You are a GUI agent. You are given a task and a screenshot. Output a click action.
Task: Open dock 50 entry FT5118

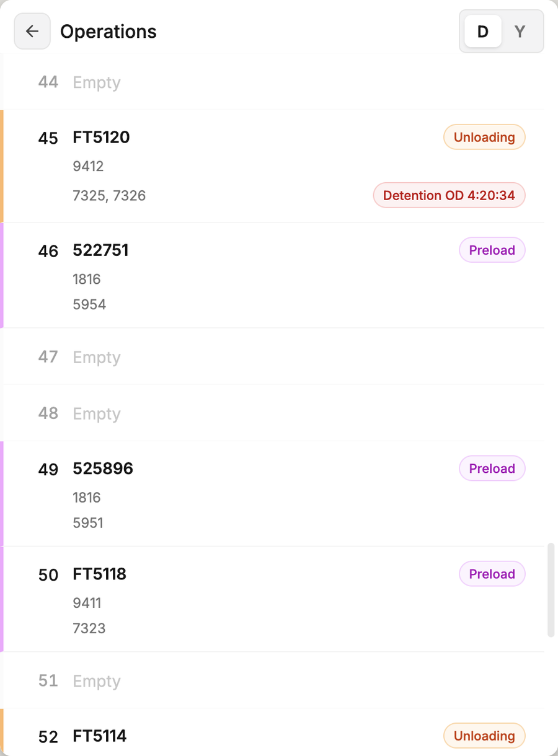[x=273, y=599]
